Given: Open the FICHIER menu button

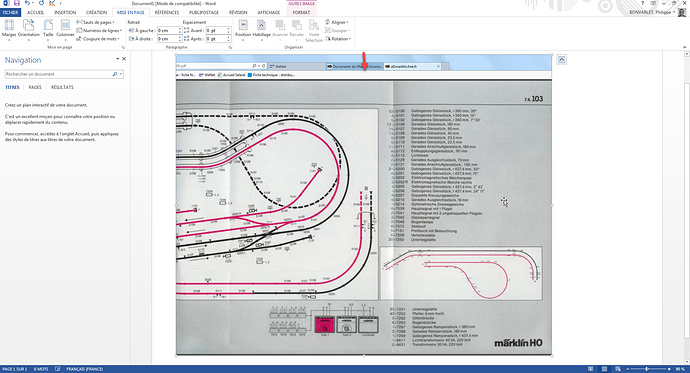Looking at the screenshot, I should pyautogui.click(x=11, y=12).
